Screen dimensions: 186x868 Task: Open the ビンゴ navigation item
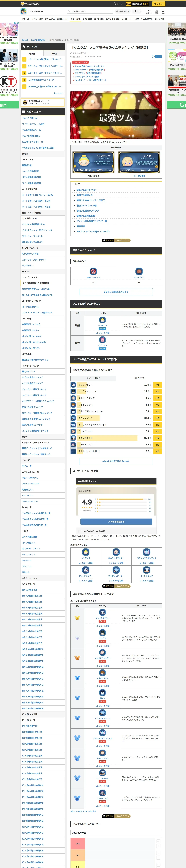click(124, 19)
